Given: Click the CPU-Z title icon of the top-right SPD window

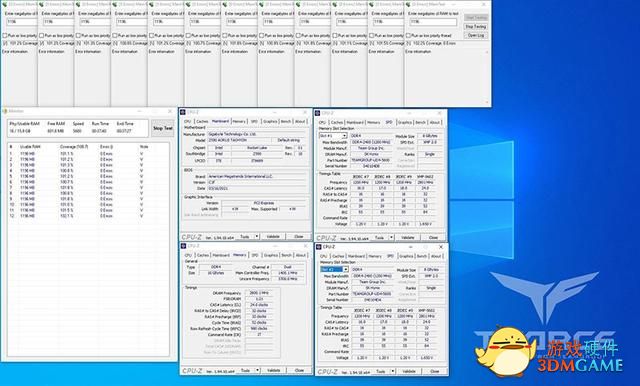Looking at the screenshot, I should coord(318,113).
